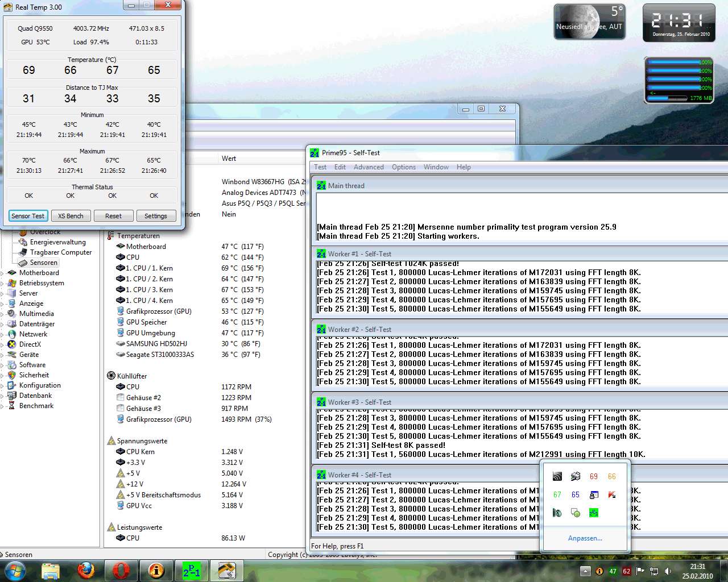
Task: Show hidden tray icons arrow
Action: tap(585, 571)
